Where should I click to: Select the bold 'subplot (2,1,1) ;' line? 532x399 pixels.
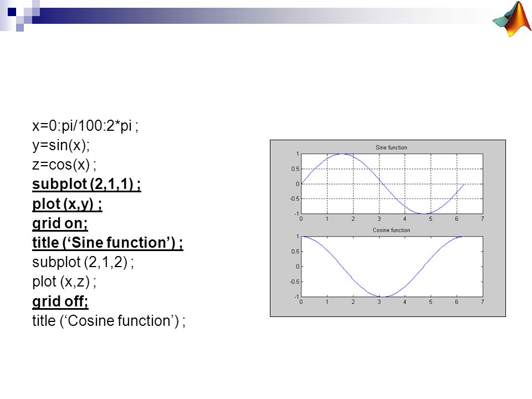pos(86,184)
